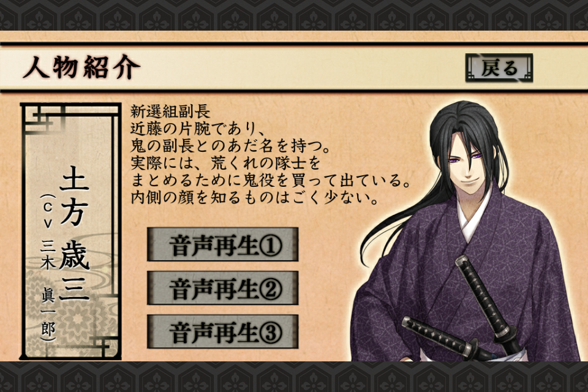Tap the line 鬼の副長とのあだ名を持つ
Image resolution: width=588 pixels, height=392 pixels.
pos(230,146)
